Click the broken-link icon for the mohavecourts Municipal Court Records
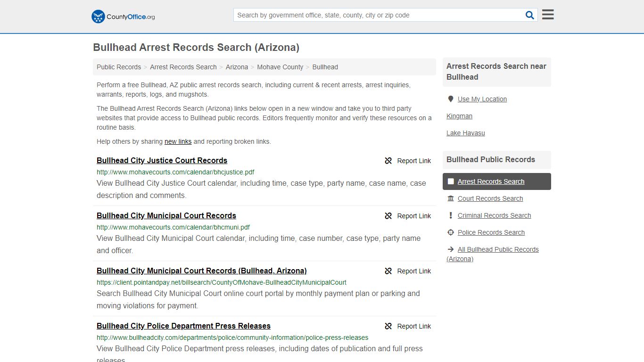 click(x=388, y=216)
